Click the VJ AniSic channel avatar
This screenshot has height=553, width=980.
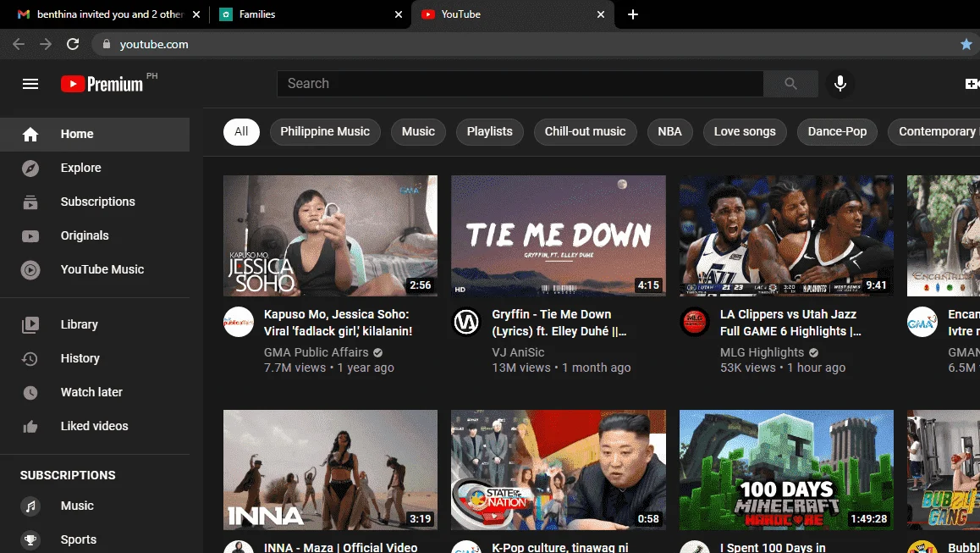pos(466,322)
